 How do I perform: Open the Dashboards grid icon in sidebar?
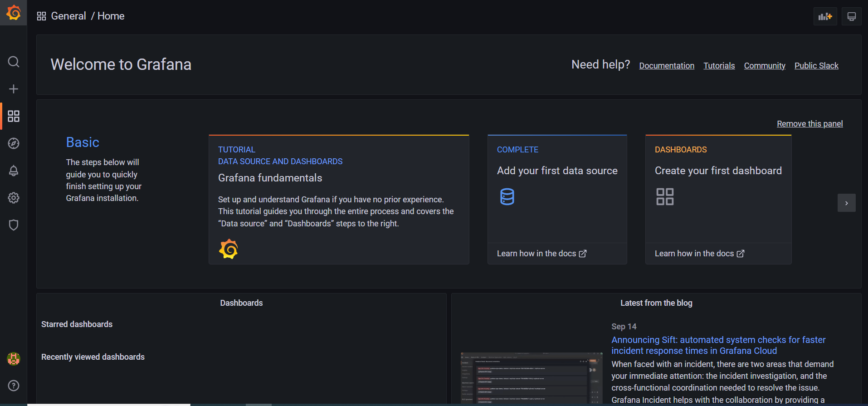tap(14, 116)
